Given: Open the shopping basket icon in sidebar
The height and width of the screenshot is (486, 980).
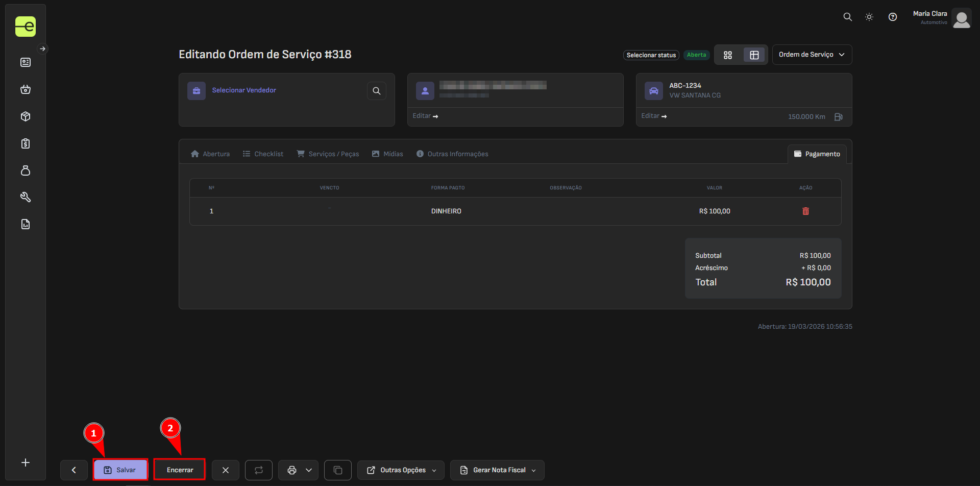Looking at the screenshot, I should pos(26,89).
